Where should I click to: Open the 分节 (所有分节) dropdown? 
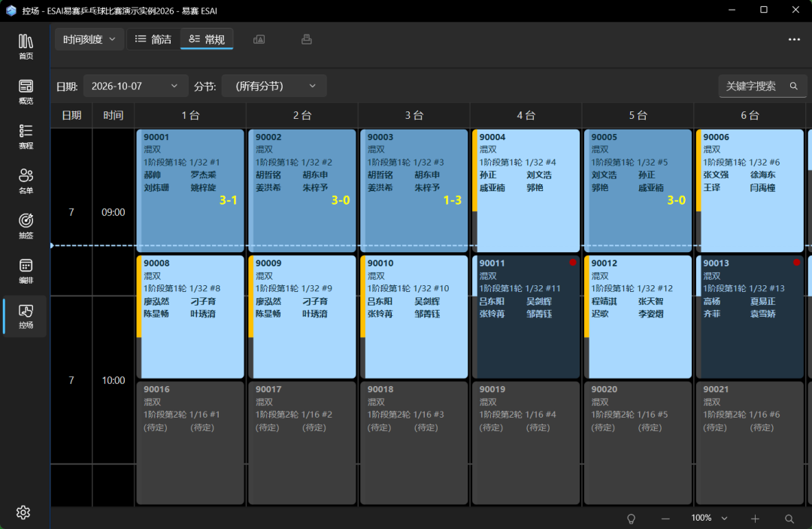(274, 86)
